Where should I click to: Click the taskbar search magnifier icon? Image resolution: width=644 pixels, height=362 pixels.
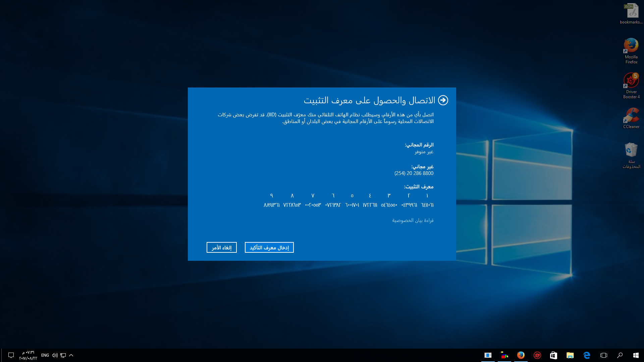coord(620,355)
